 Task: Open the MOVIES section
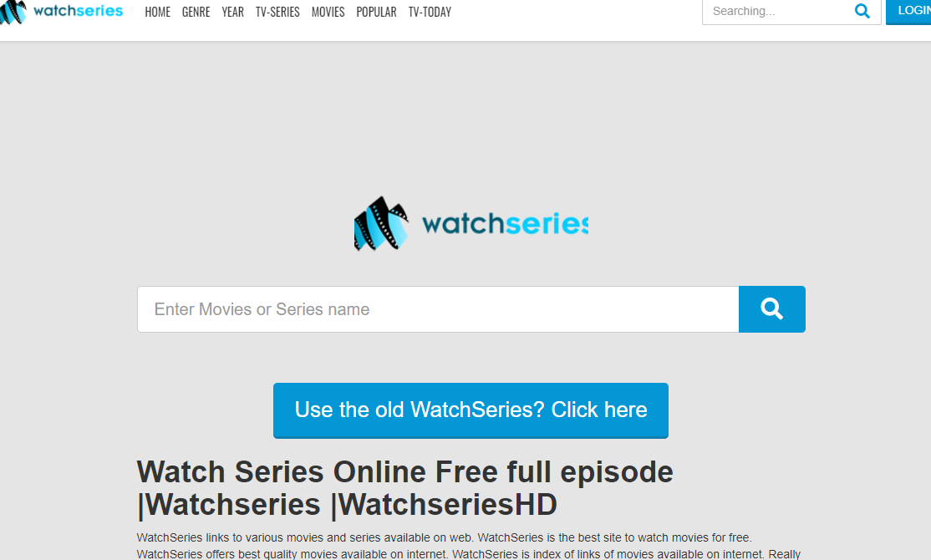[x=328, y=12]
